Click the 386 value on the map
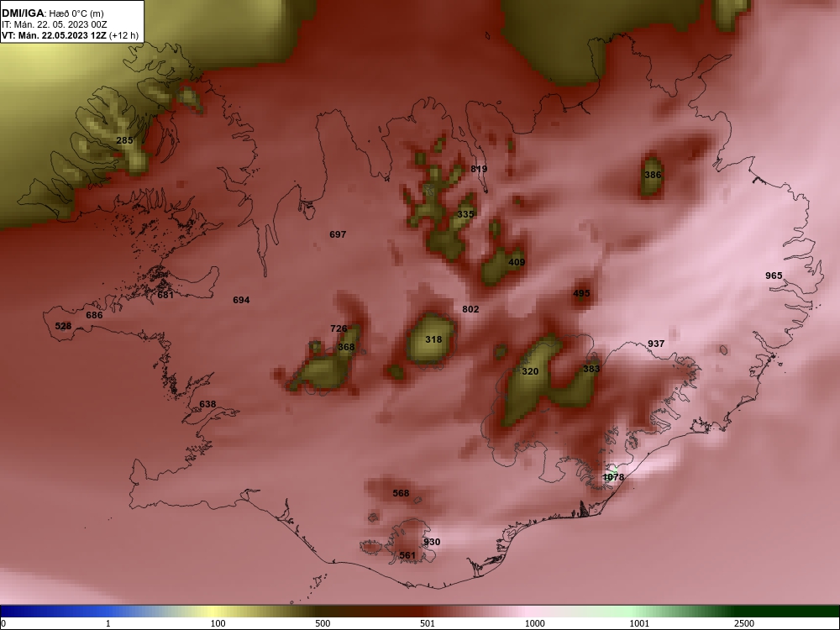This screenshot has width=840, height=630. pyautogui.click(x=653, y=175)
